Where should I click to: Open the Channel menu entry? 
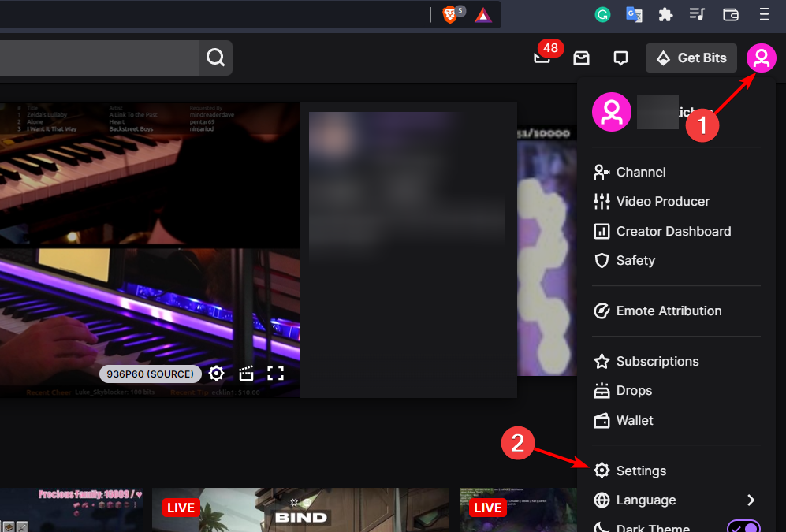[676, 173]
